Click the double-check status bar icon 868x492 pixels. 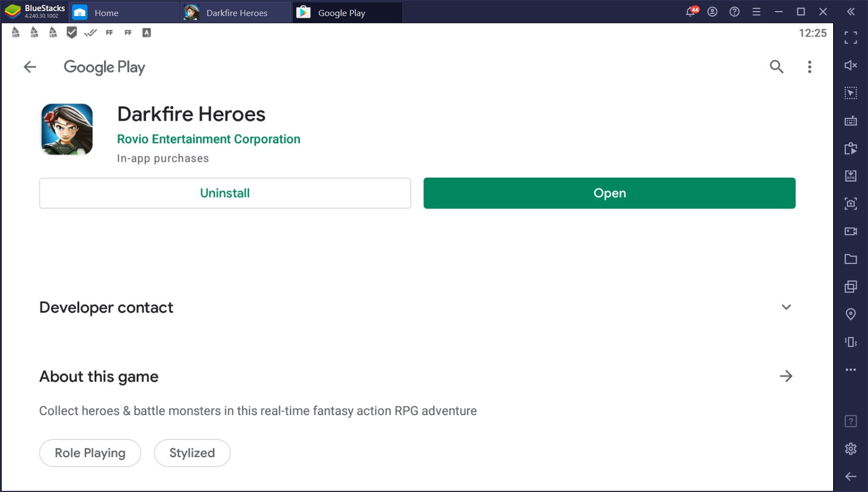(x=90, y=33)
